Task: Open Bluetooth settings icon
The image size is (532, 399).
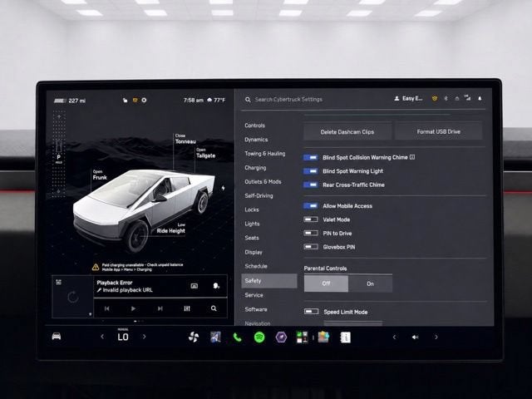Action: coord(446,98)
